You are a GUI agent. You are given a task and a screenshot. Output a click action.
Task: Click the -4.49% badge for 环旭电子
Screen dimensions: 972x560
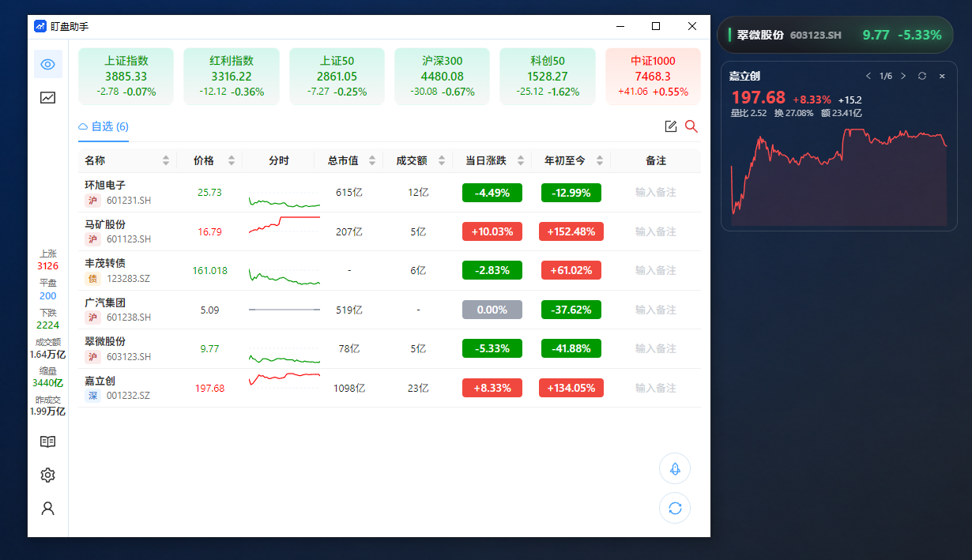coord(492,192)
